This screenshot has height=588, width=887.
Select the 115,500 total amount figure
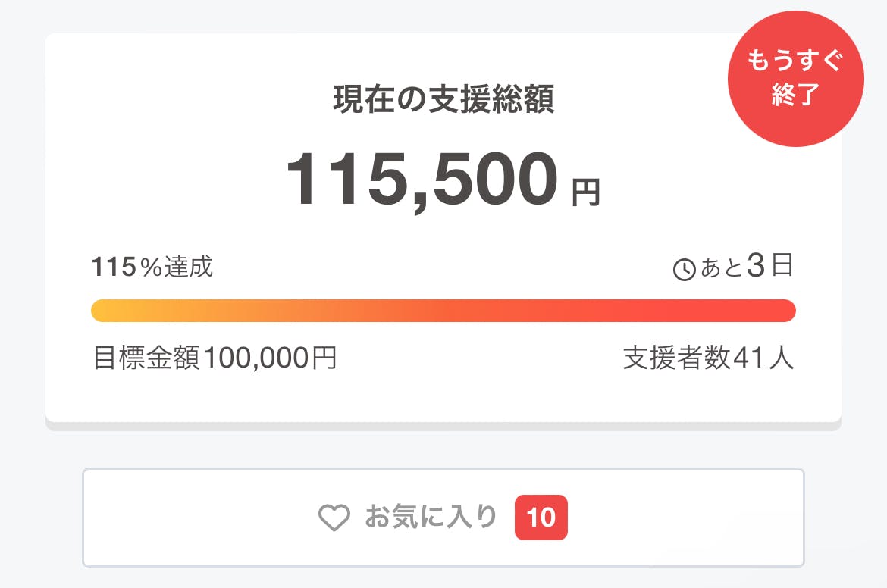pyautogui.click(x=422, y=180)
